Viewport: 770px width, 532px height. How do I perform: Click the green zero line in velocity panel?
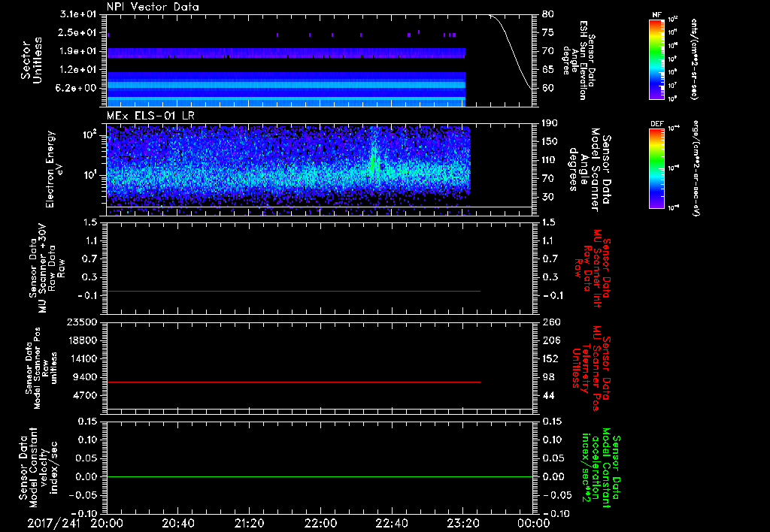[320, 476]
